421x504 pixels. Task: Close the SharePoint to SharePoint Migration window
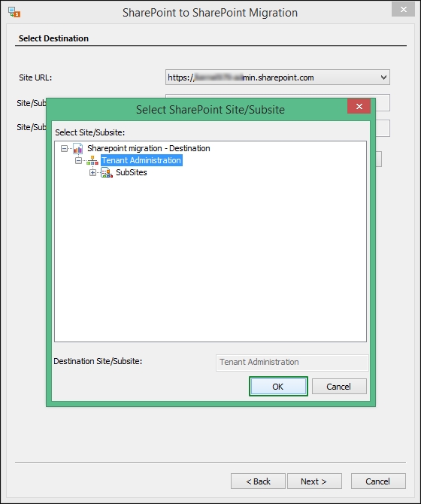404,10
